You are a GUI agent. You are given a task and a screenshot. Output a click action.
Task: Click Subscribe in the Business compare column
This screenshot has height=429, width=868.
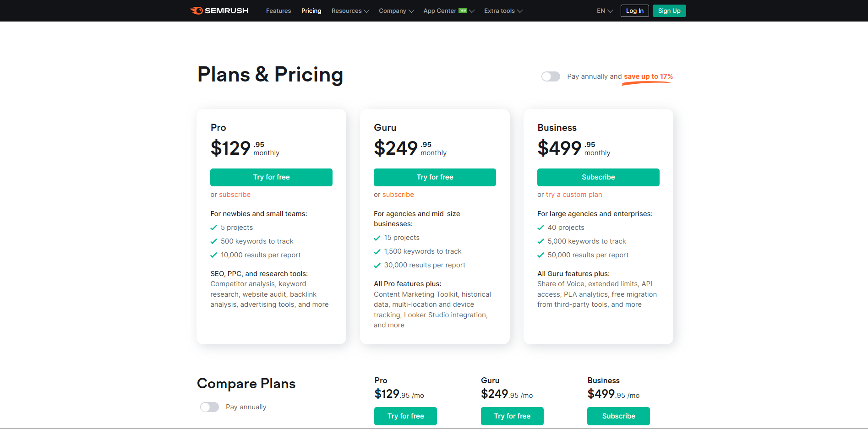pos(618,416)
